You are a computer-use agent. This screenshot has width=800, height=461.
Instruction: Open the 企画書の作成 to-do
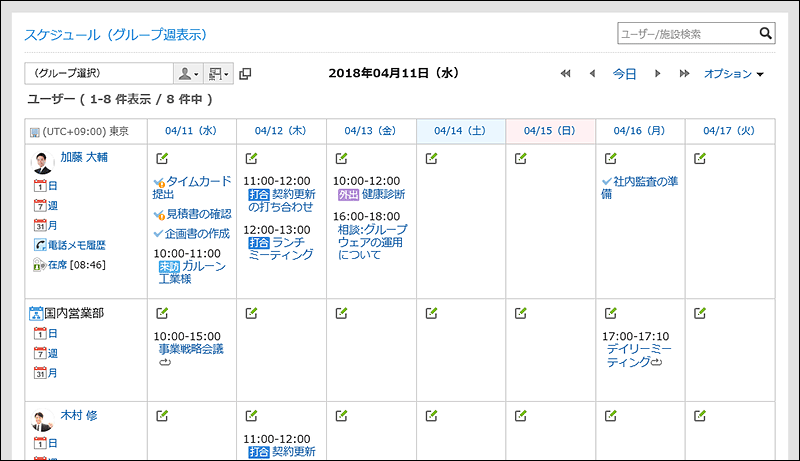tap(197, 234)
